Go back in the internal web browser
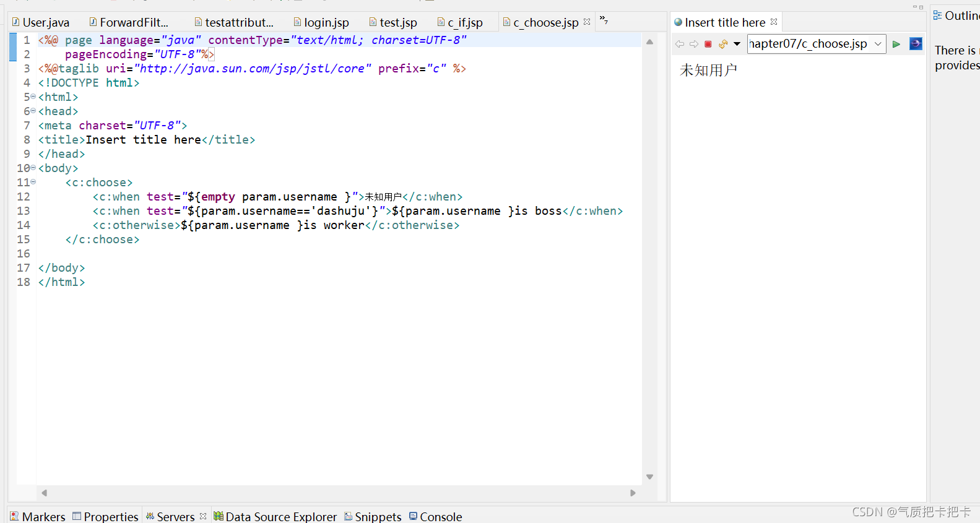The image size is (980, 523). (680, 44)
